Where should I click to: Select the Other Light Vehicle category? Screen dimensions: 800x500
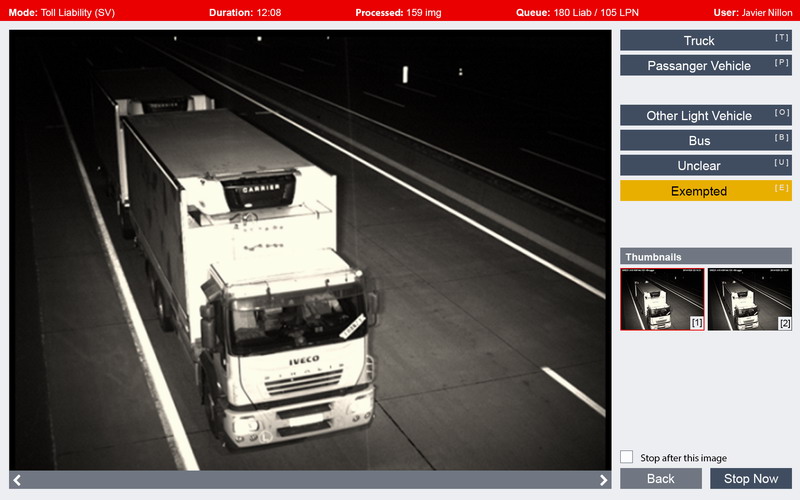pyautogui.click(x=706, y=115)
